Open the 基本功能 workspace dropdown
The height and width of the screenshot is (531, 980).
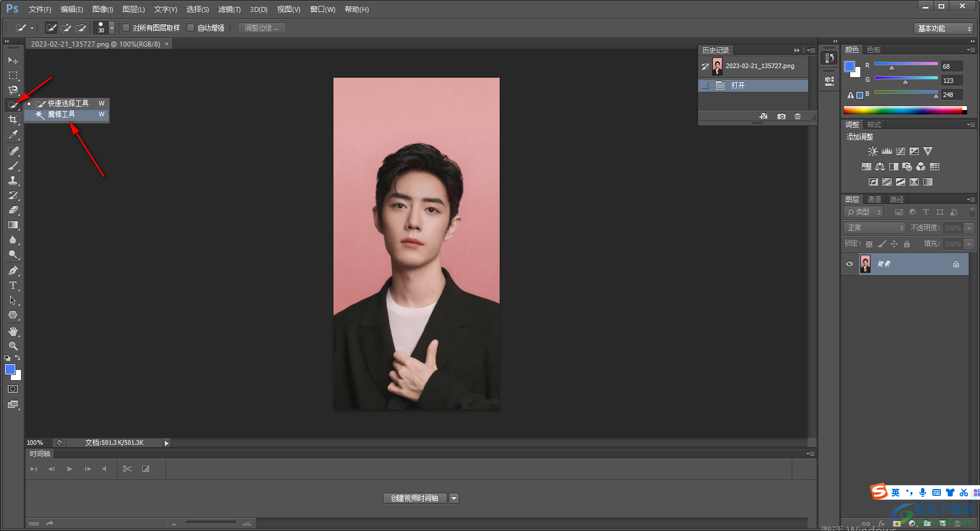944,28
